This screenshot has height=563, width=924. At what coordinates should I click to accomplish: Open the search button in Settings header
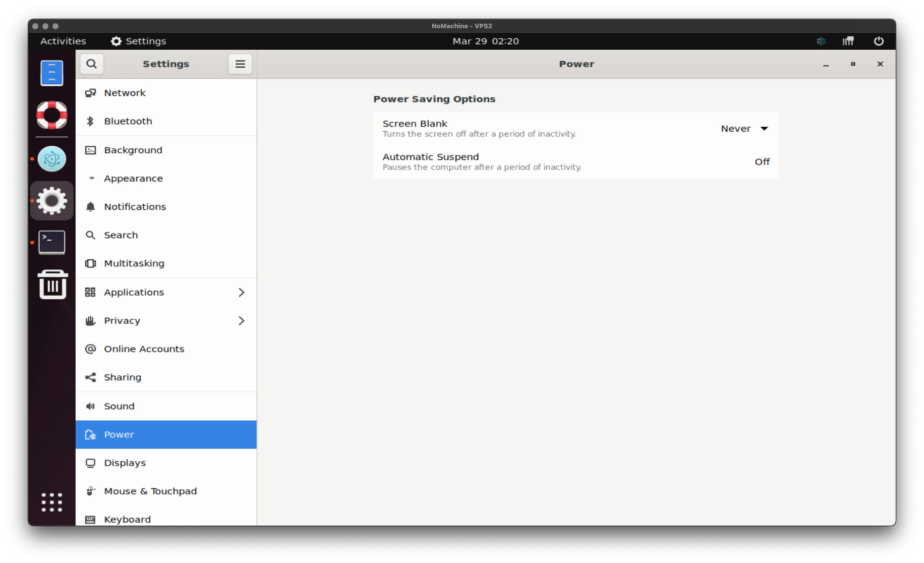point(91,64)
